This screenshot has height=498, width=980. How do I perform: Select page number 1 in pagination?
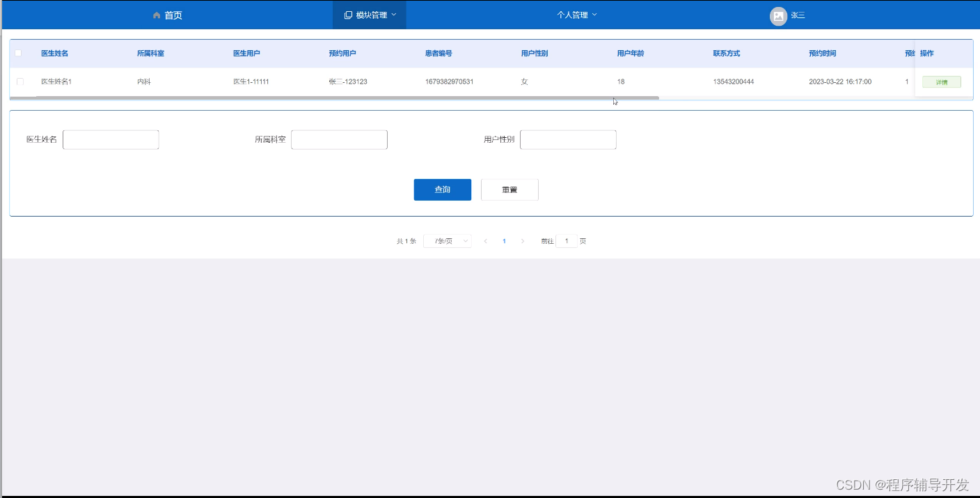point(504,241)
